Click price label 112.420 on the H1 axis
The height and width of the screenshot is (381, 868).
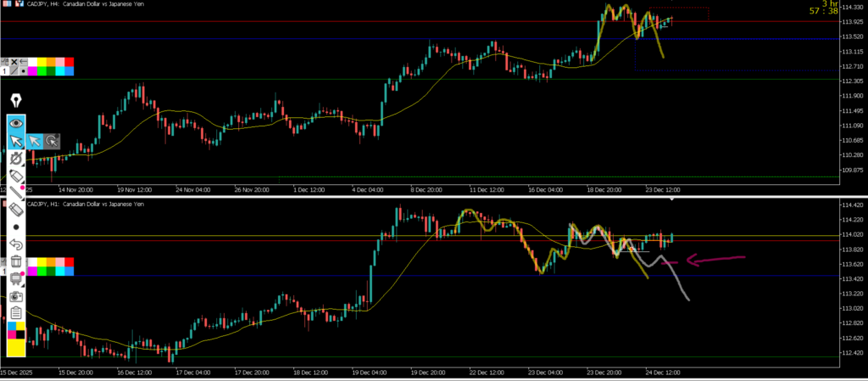click(x=853, y=353)
